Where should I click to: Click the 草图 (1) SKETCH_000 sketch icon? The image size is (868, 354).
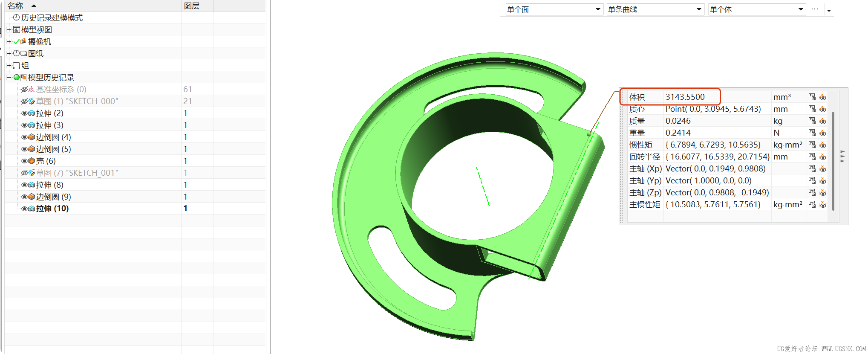32,101
